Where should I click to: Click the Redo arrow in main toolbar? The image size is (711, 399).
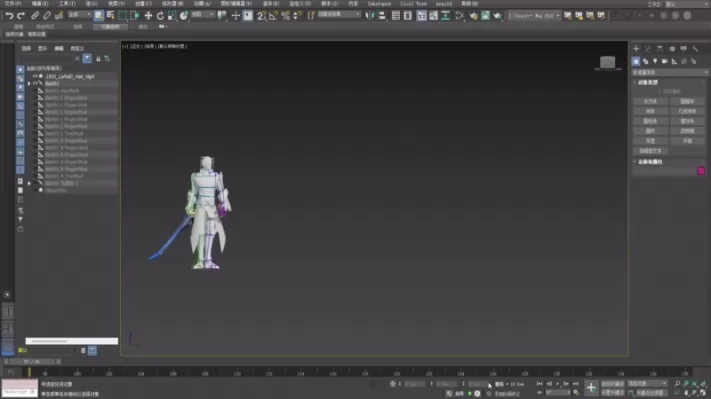pyautogui.click(x=21, y=16)
